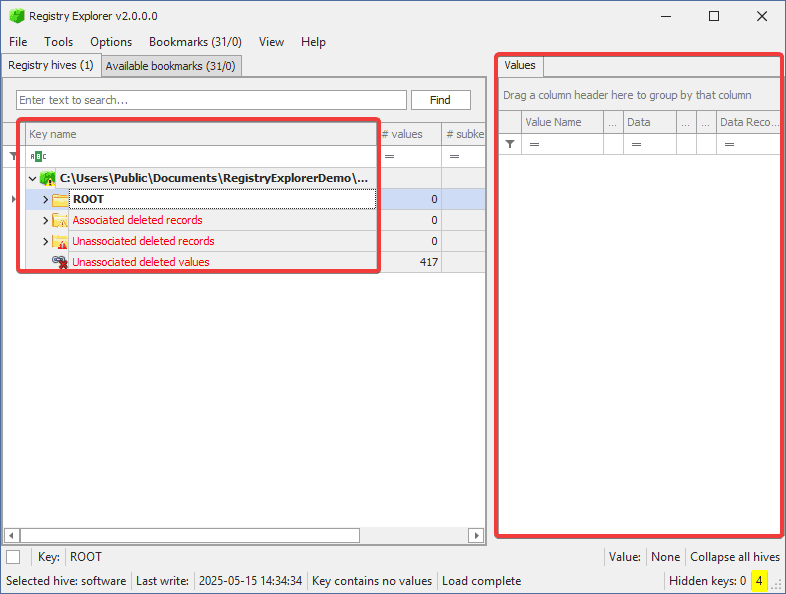
Task: Open the Bookmarks (31/0) menu
Action: click(x=195, y=42)
